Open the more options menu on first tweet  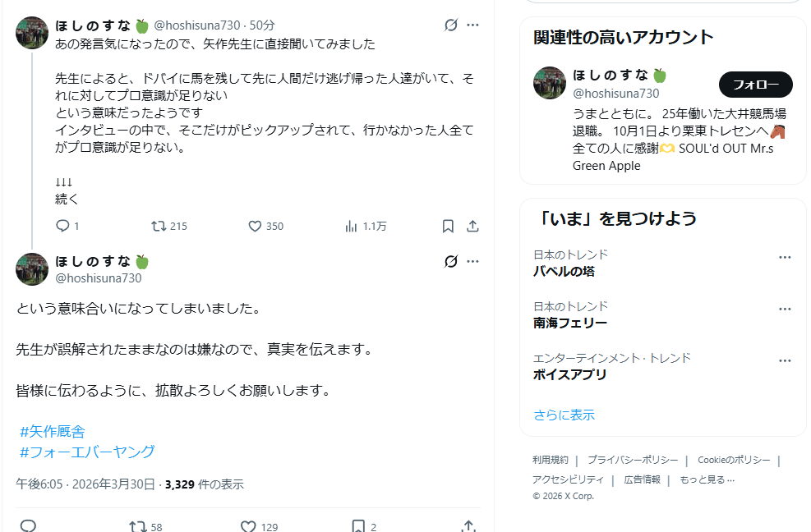coord(472,25)
